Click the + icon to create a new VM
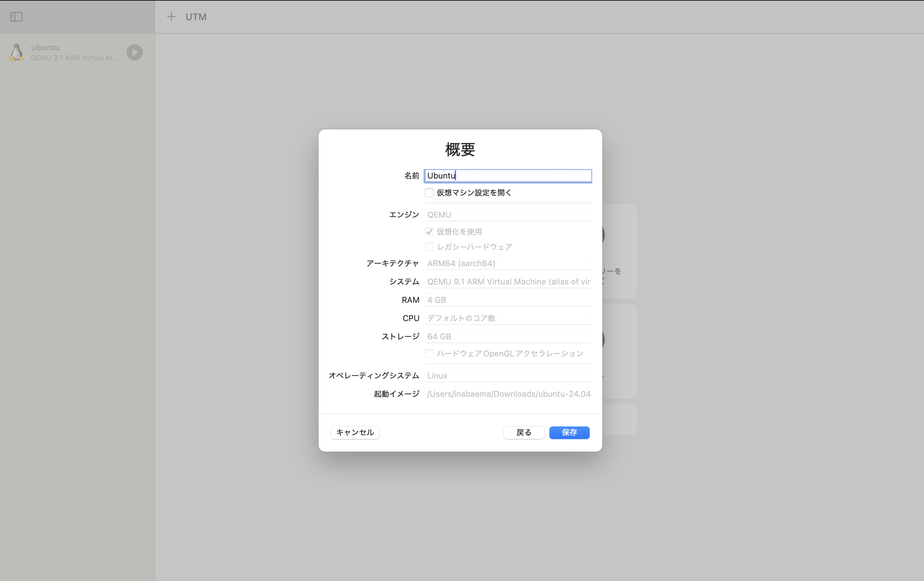The width and height of the screenshot is (924, 581). pyautogui.click(x=171, y=16)
